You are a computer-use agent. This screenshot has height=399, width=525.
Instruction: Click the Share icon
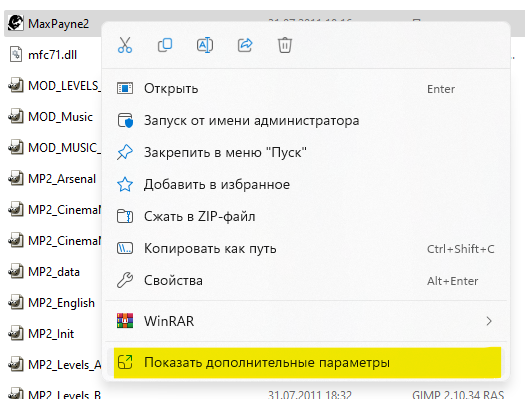245,45
